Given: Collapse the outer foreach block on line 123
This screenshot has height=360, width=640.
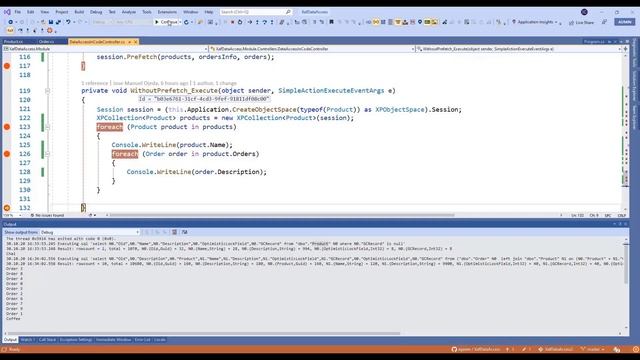Looking at the screenshot, I should click(47, 127).
